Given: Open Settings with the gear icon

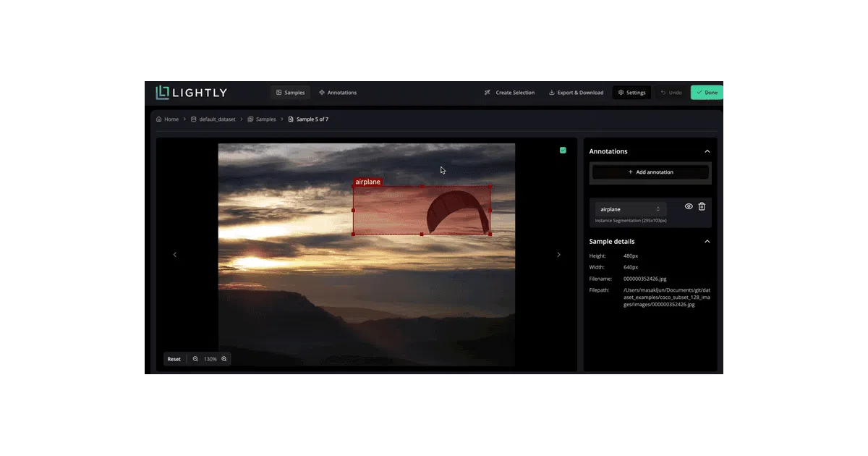Looking at the screenshot, I should (621, 93).
